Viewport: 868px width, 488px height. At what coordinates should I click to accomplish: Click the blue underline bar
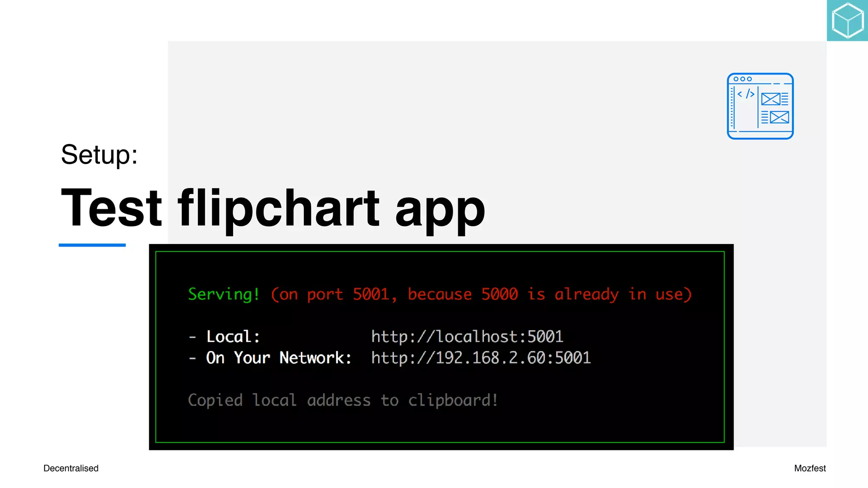(x=92, y=245)
